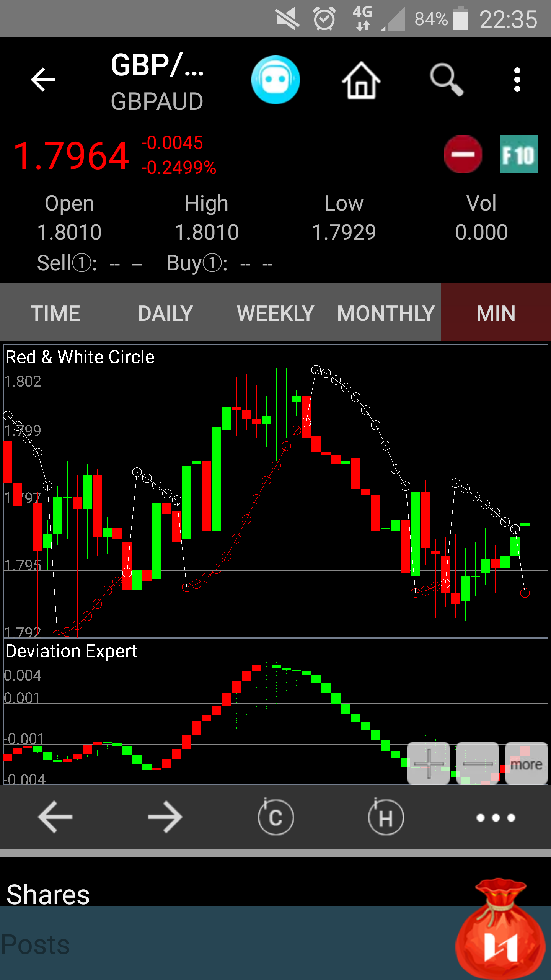
Task: Tap the back arrow in the header
Action: point(43,80)
